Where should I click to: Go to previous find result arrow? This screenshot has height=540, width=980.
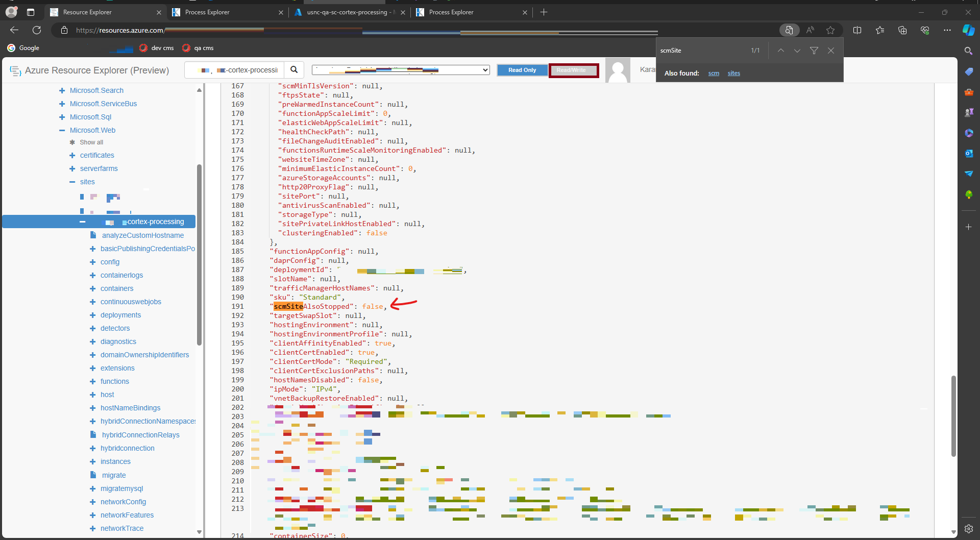(781, 51)
